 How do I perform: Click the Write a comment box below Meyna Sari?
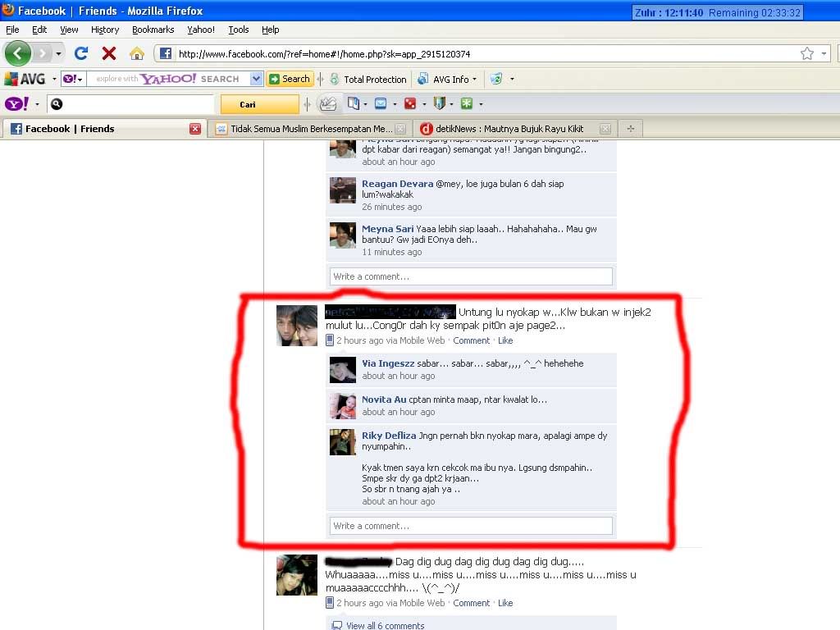click(471, 276)
